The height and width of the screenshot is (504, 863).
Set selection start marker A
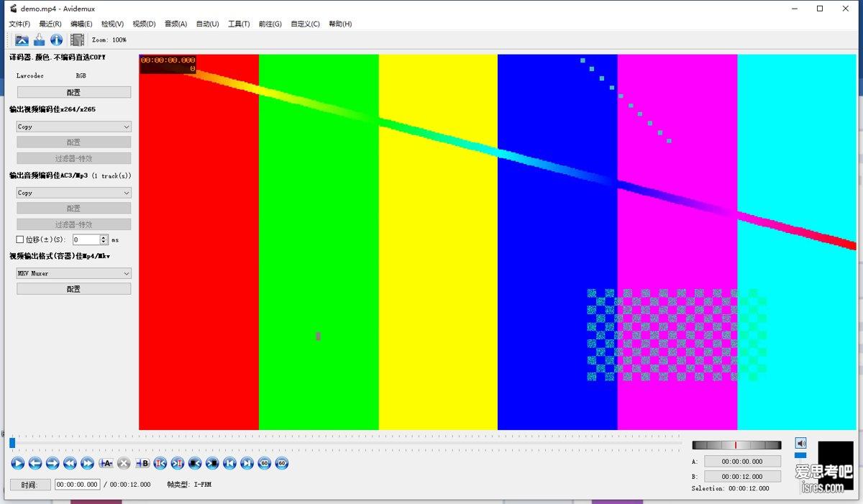click(x=106, y=464)
